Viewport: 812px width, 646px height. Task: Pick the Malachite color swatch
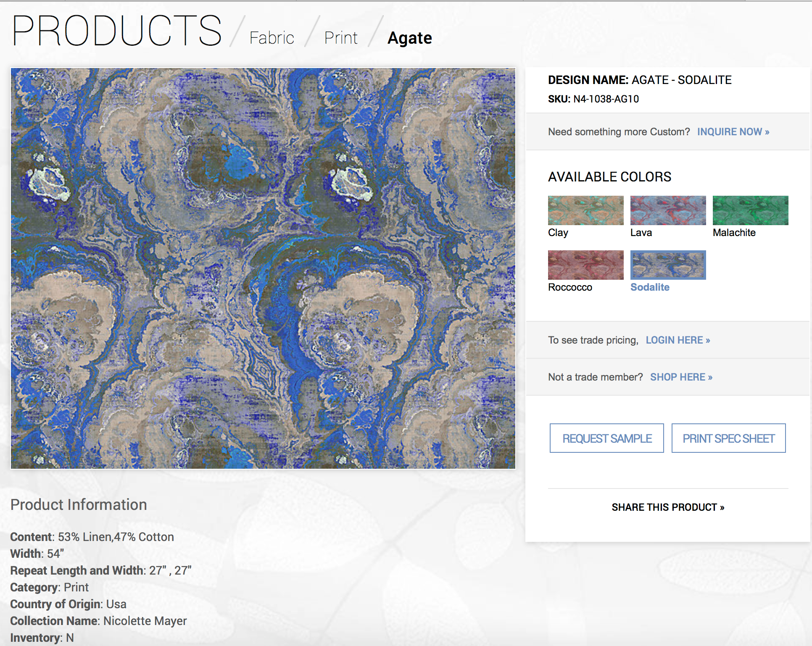[750, 210]
